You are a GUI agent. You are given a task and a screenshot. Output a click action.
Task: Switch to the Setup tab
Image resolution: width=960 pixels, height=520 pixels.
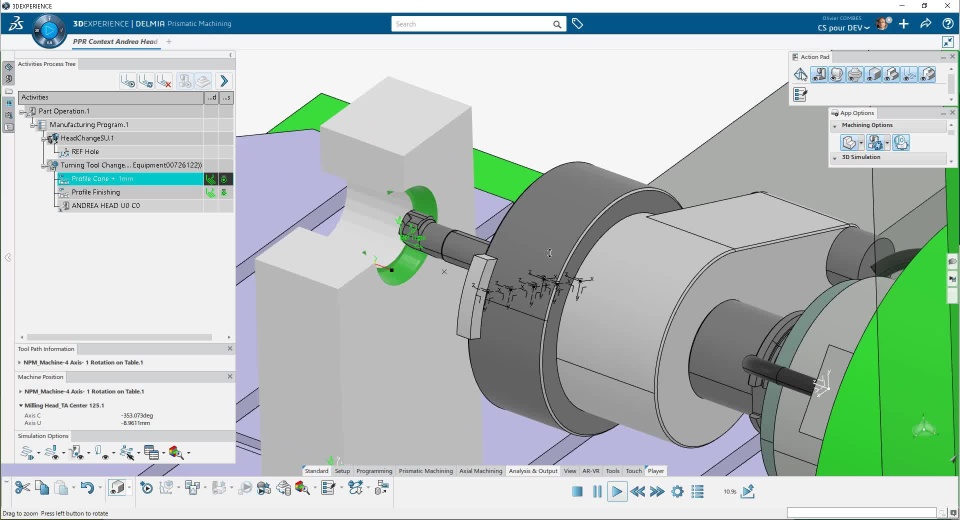(342, 471)
